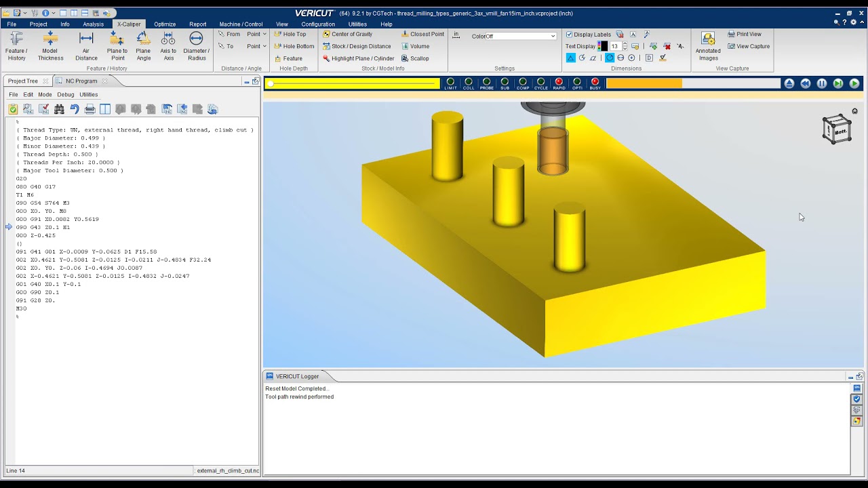The image size is (868, 488).
Task: Select the triangle dimension mode icon
Action: [x=570, y=58]
